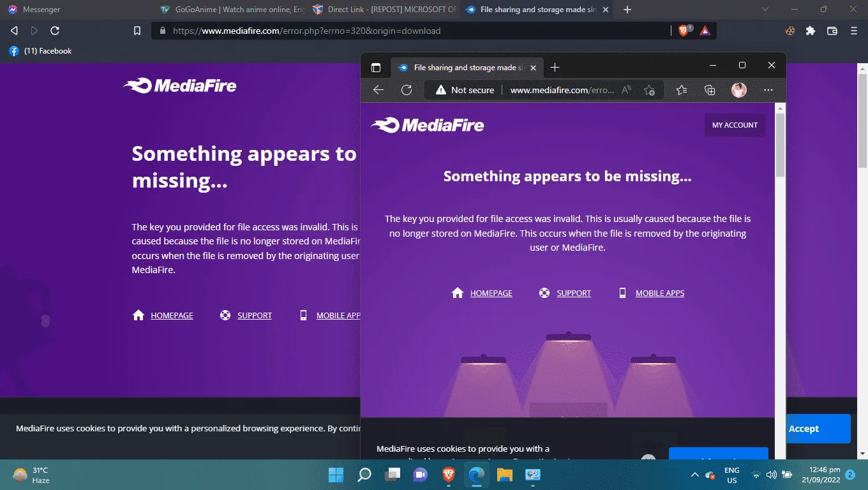Refresh the page in the Edge window

click(407, 90)
